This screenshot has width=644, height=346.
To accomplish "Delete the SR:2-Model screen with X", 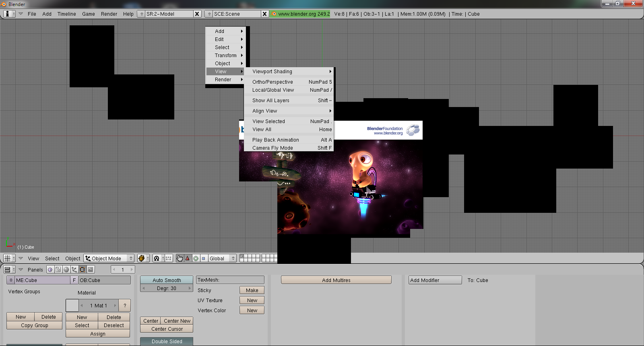I will click(197, 14).
